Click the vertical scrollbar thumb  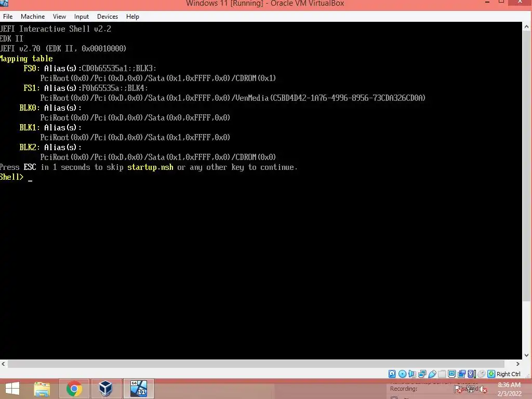pos(526,166)
